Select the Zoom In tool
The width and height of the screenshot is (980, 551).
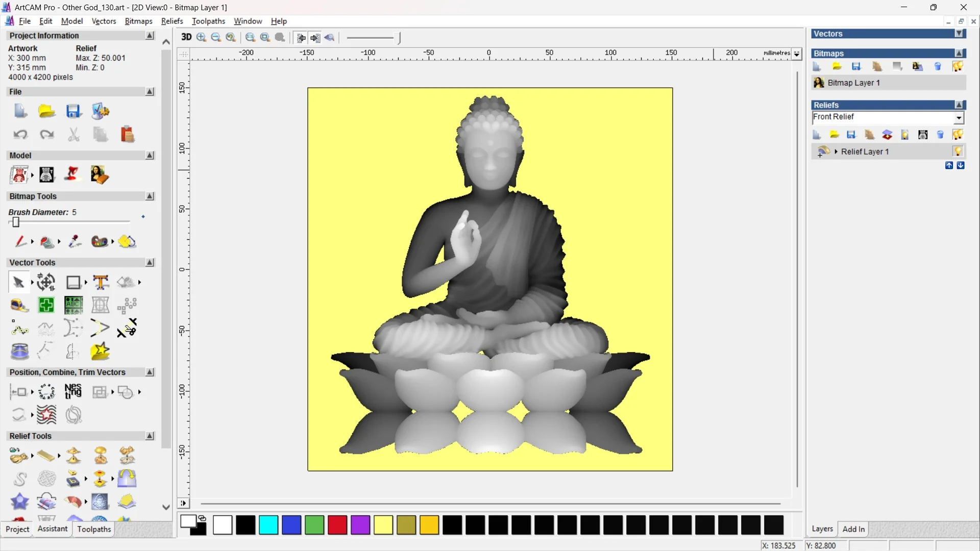point(201,37)
